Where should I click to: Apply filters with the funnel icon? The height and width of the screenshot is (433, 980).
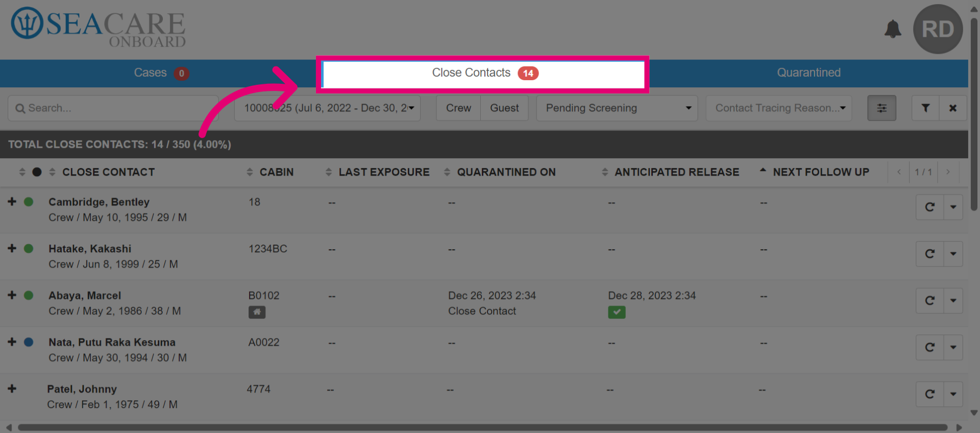(x=925, y=108)
